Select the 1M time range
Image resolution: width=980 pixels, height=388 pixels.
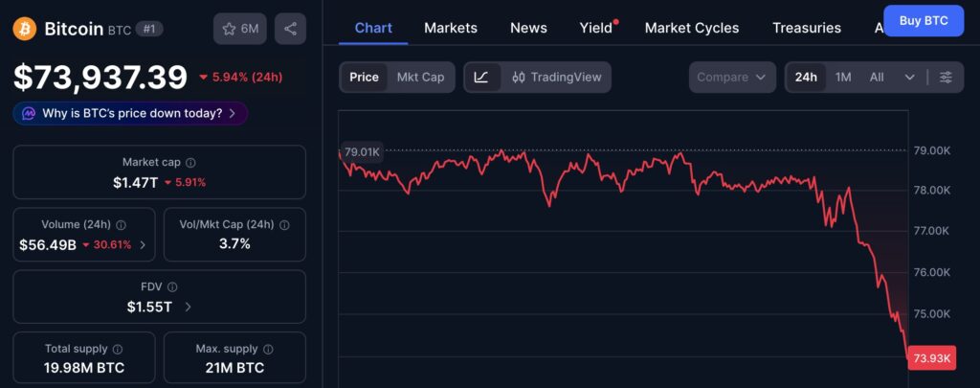point(843,77)
